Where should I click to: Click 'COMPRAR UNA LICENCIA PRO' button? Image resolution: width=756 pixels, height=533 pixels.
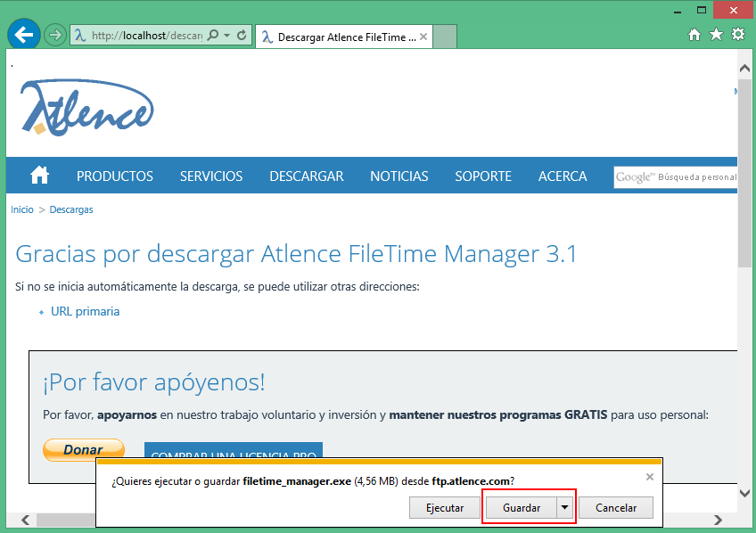click(x=234, y=450)
